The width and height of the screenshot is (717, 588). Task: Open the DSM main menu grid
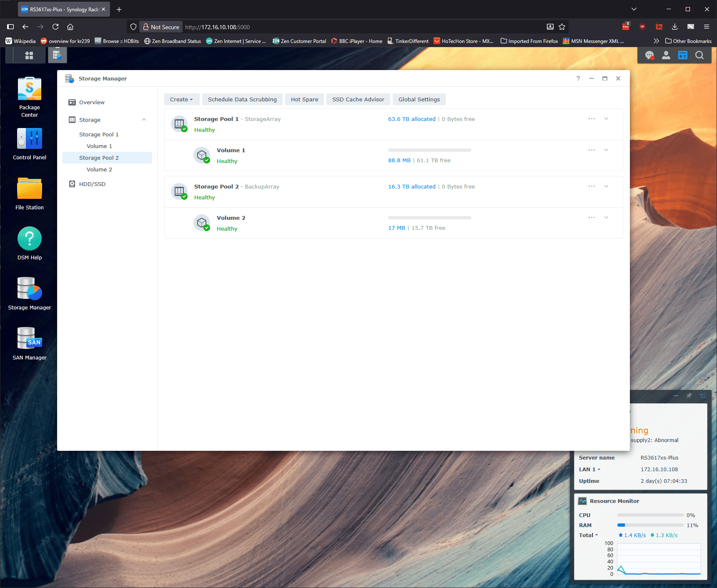pos(29,55)
